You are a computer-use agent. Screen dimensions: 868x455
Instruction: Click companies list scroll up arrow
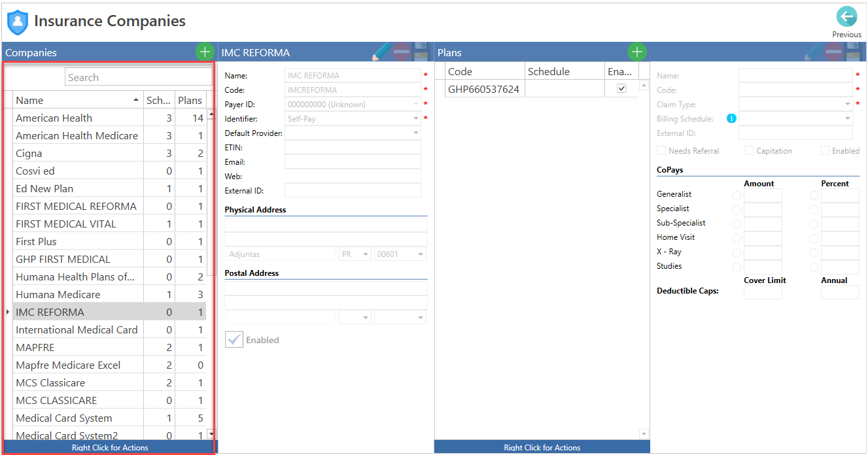[211, 115]
